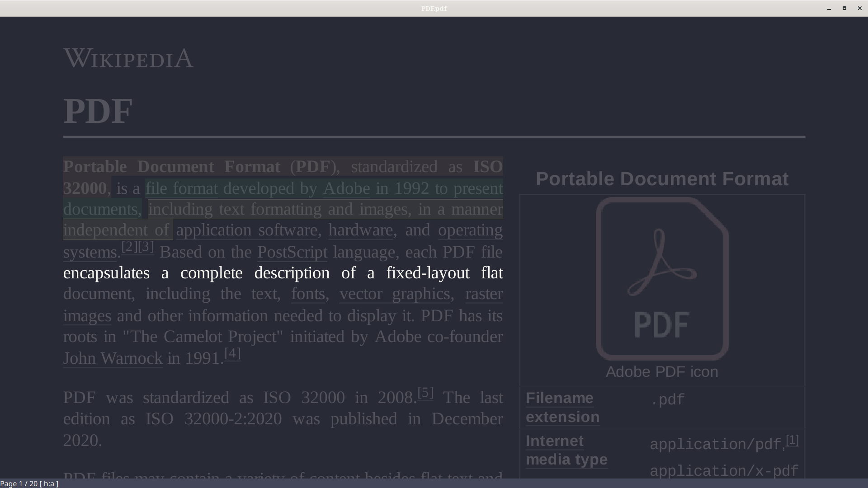This screenshot has width=868, height=488.
Task: Open the 'fonts' link
Action: (308, 294)
